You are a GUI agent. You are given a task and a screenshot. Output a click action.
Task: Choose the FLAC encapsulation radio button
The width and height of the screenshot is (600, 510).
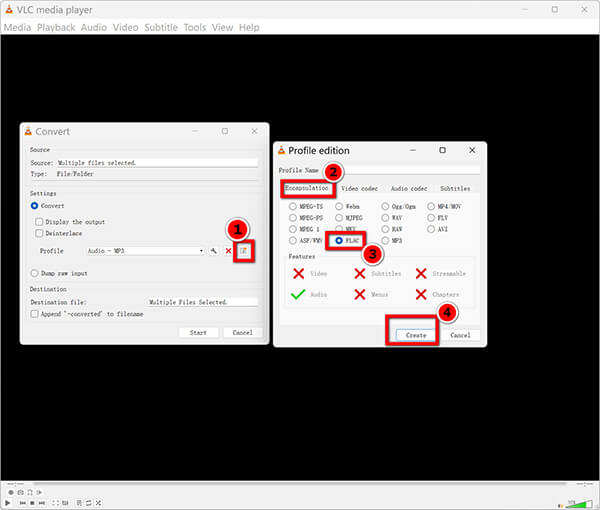339,241
